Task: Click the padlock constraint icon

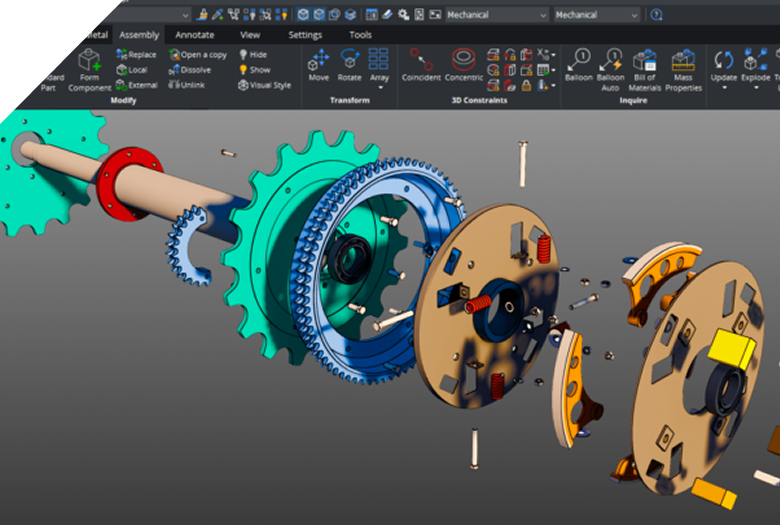Action: (x=526, y=85)
